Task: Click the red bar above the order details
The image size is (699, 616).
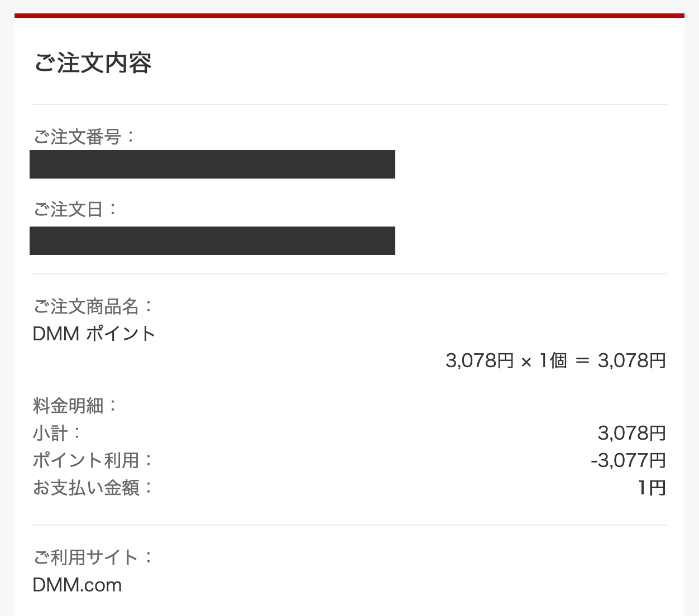Action: [x=349, y=16]
